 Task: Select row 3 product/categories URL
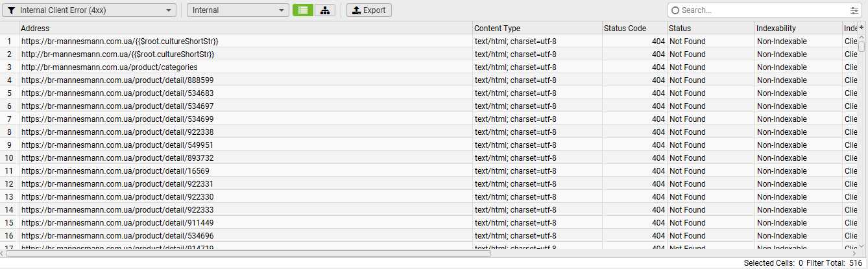tap(110, 67)
